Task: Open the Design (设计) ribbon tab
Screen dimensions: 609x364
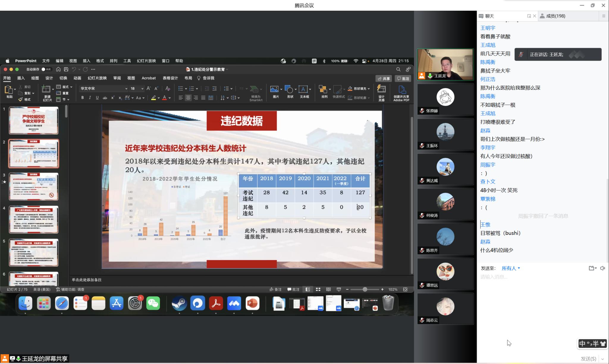Action: [x=49, y=78]
